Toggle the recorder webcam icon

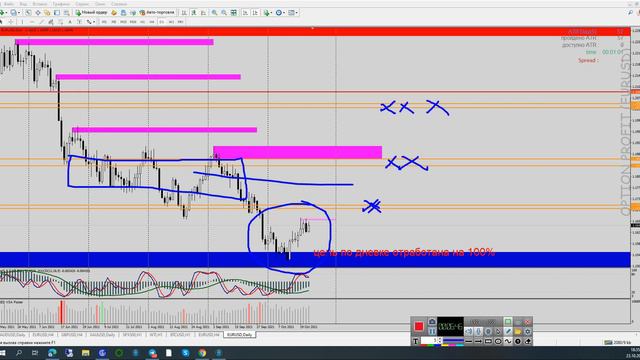pos(488,331)
